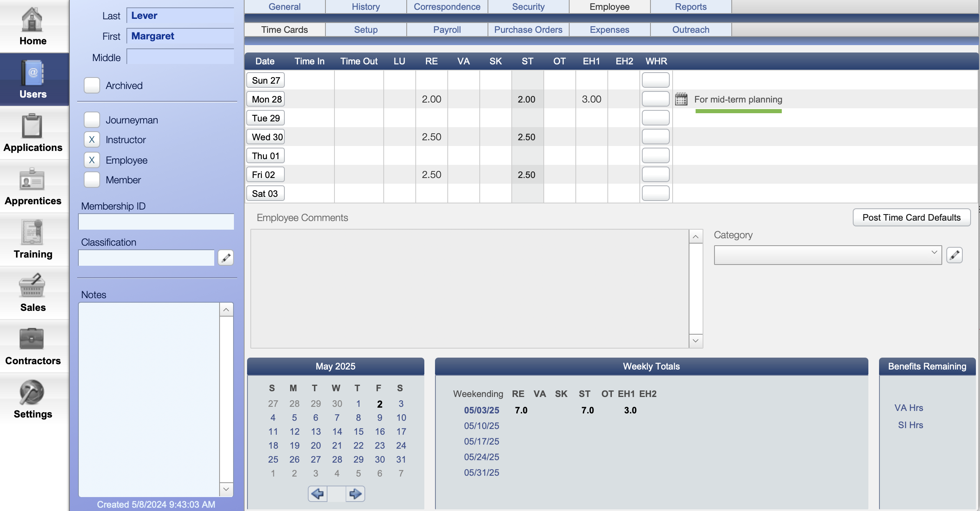
Task: Click the Sun 27 date button
Action: click(266, 80)
